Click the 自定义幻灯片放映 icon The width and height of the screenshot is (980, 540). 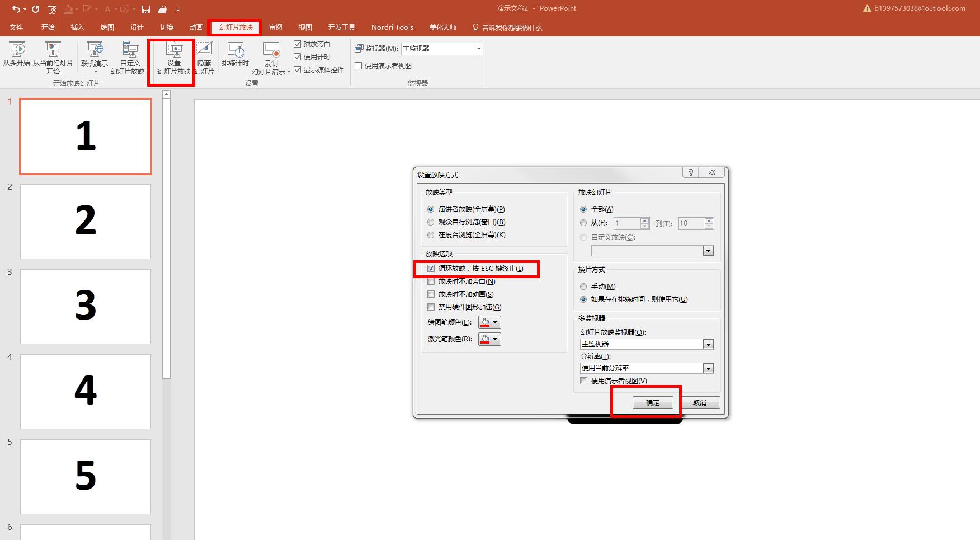[130, 50]
